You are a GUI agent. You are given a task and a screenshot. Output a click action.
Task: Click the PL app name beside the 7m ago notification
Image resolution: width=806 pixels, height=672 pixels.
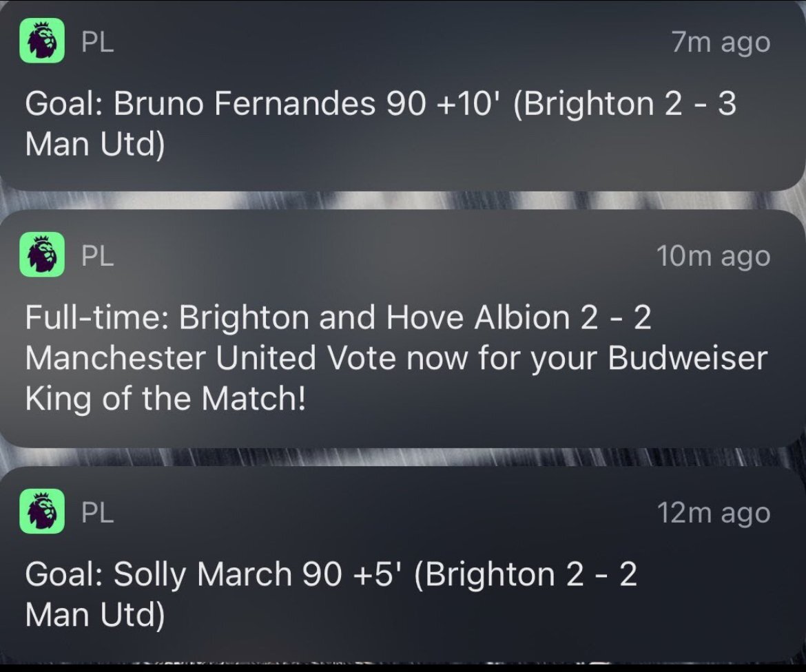(97, 43)
